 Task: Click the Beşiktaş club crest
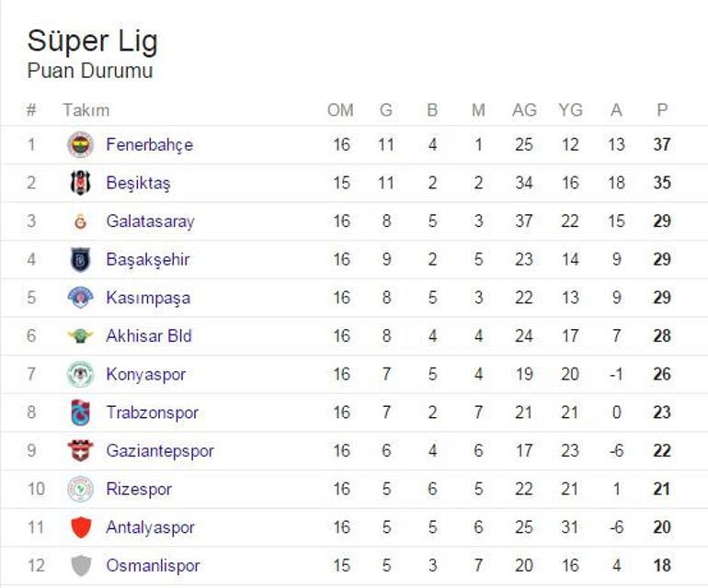[80, 183]
